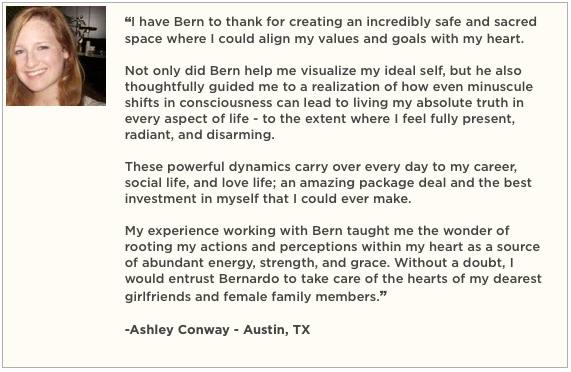Viewport: 571px width, 372px height.
Task: Click the text 'radiant, and disarming.'
Action: (x=200, y=135)
